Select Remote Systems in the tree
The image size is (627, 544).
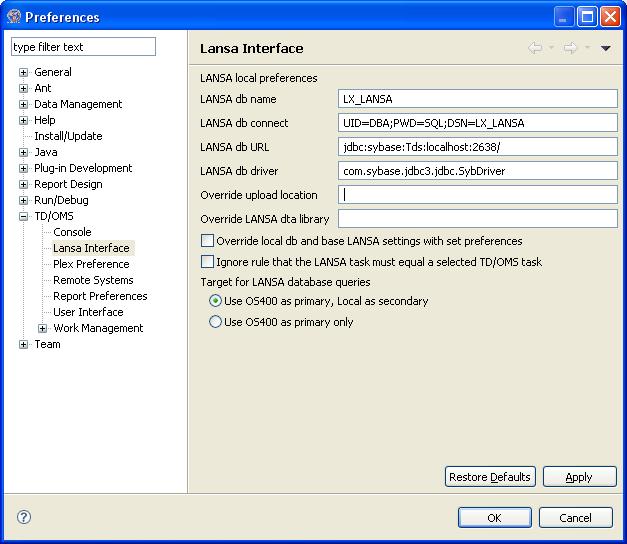[x=93, y=280]
